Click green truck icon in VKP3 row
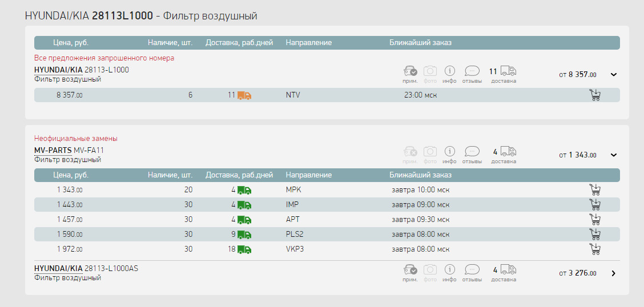The width and height of the screenshot is (644, 307). tap(244, 249)
